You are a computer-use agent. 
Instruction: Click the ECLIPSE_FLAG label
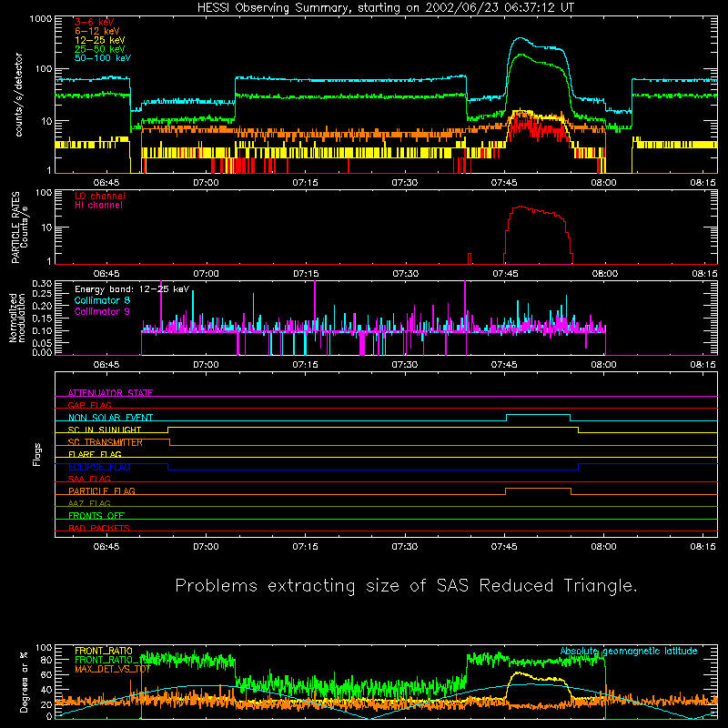[99, 467]
